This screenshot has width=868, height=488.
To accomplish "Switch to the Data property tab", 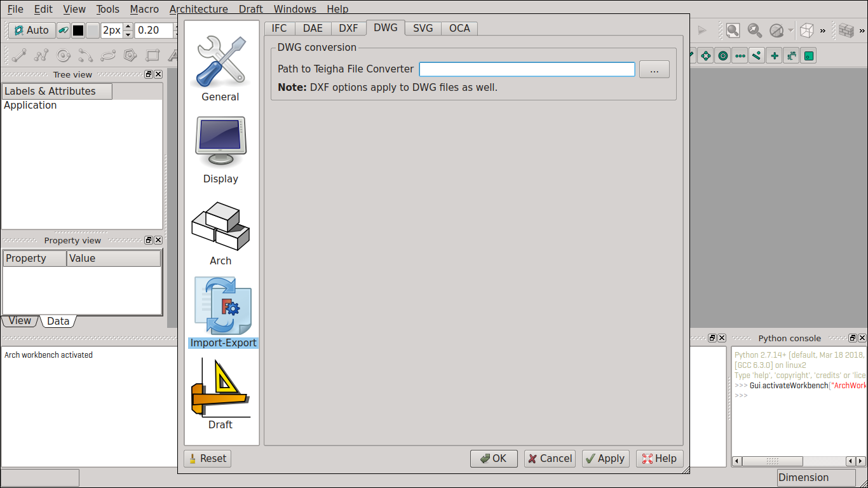I will [x=58, y=321].
